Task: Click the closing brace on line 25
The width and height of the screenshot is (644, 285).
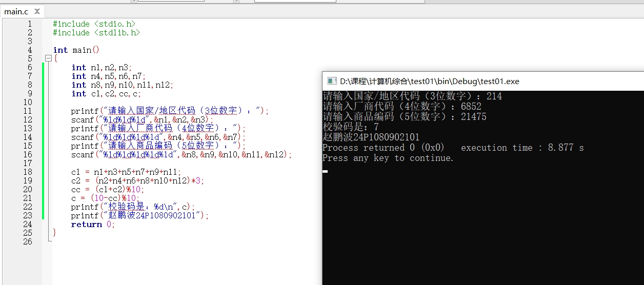Action: tap(54, 233)
